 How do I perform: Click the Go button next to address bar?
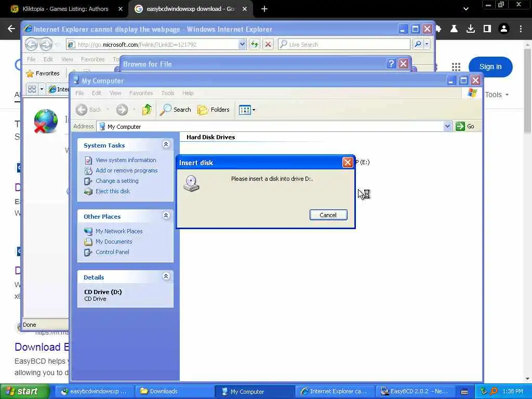coord(465,126)
